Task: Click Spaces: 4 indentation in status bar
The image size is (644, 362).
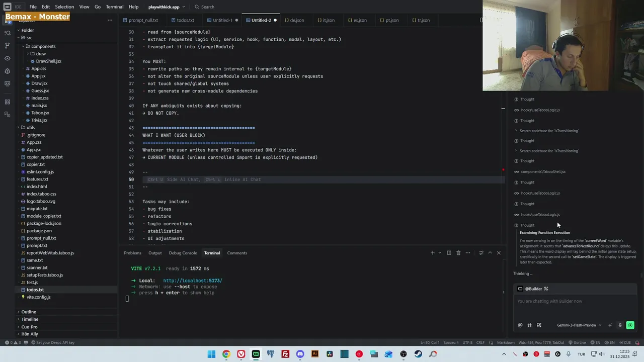Action: pos(451,343)
